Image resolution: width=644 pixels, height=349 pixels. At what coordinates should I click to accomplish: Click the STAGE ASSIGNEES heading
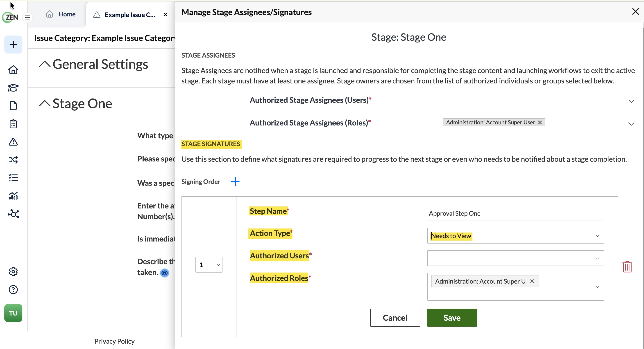208,55
